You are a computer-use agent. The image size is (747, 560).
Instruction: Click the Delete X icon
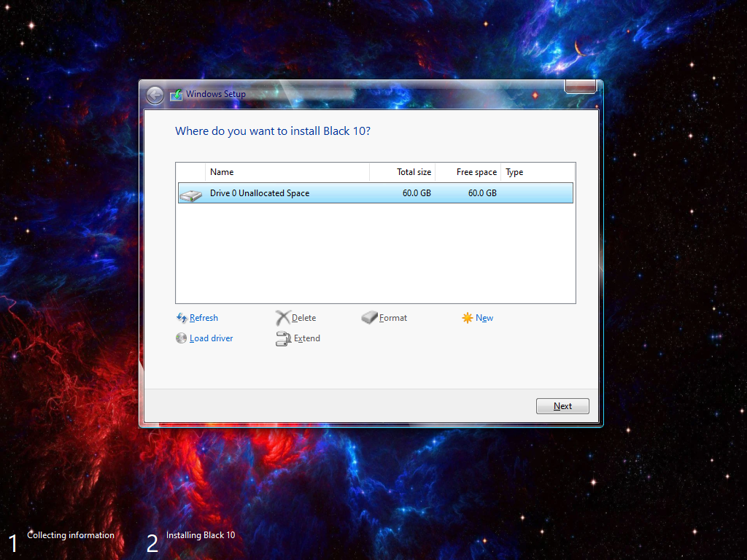pyautogui.click(x=282, y=318)
